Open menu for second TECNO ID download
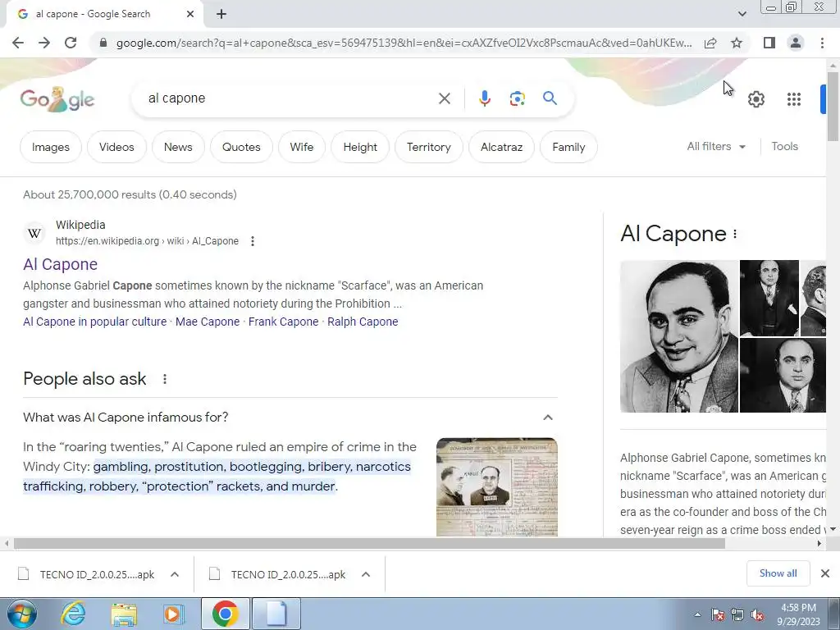840x630 pixels. click(366, 574)
